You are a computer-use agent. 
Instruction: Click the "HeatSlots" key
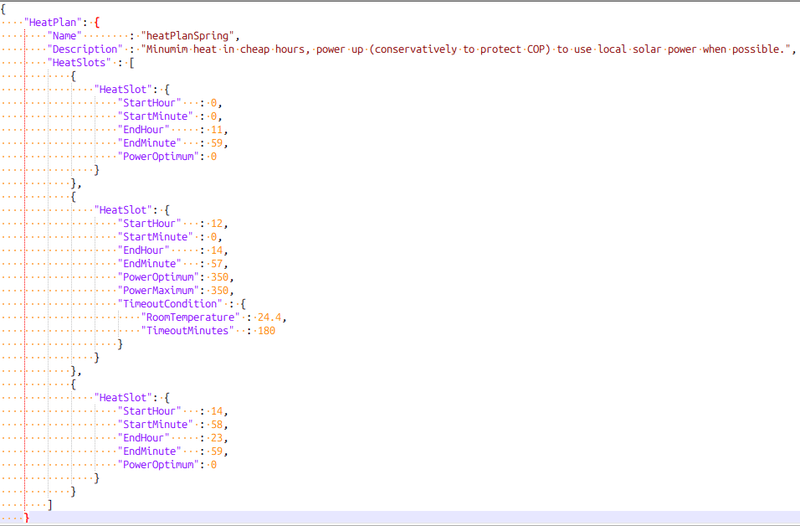79,63
